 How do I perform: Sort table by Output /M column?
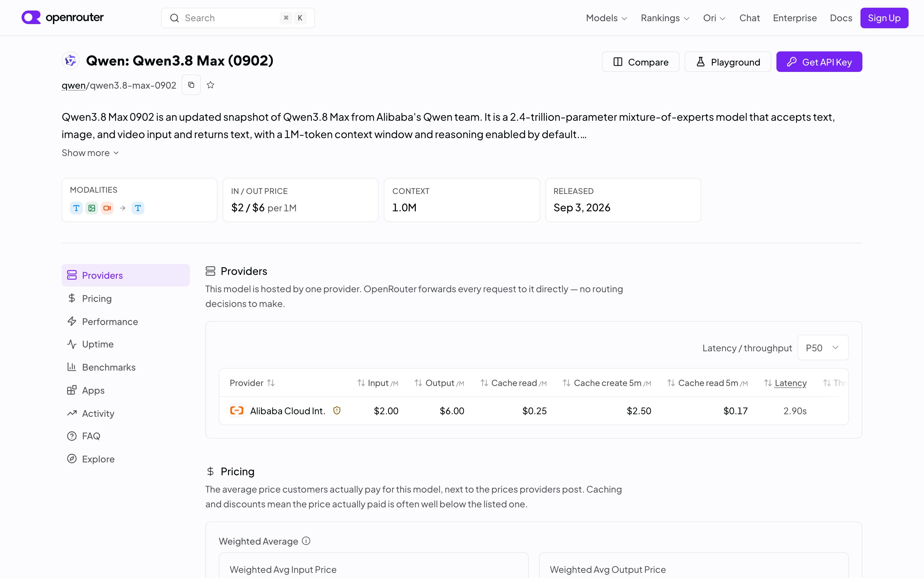pos(439,383)
